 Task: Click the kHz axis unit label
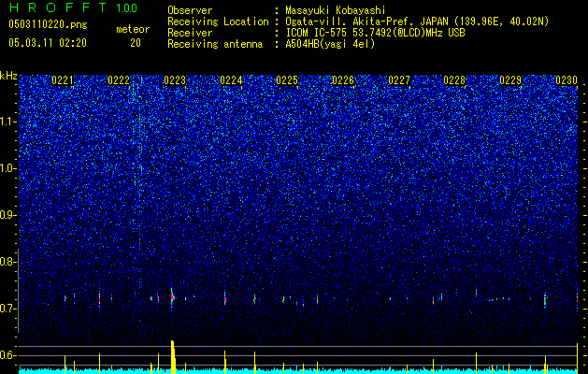point(8,76)
